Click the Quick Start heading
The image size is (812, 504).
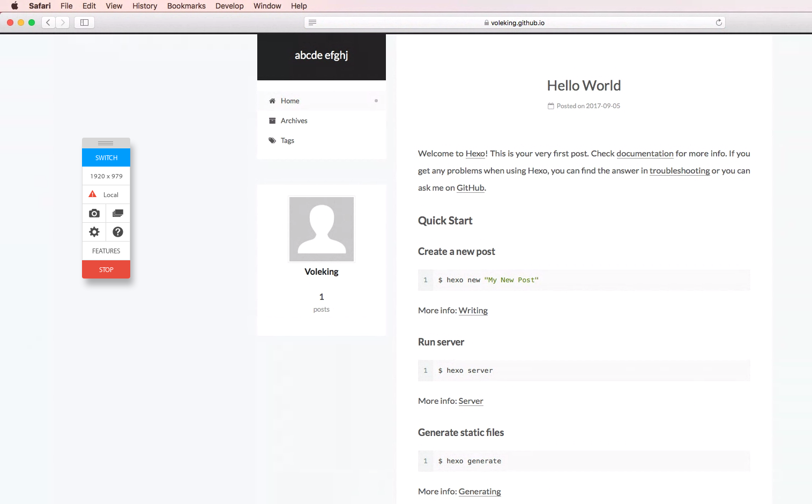[x=445, y=221]
